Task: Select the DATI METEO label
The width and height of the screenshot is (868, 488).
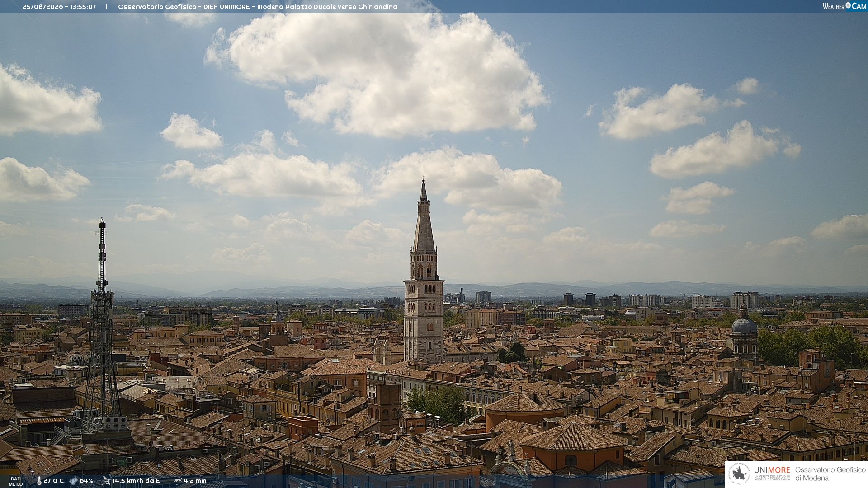Action: (x=16, y=482)
